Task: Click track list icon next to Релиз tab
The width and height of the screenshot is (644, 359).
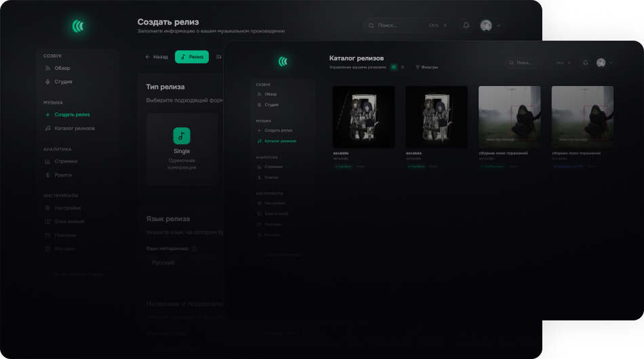Action: 218,57
